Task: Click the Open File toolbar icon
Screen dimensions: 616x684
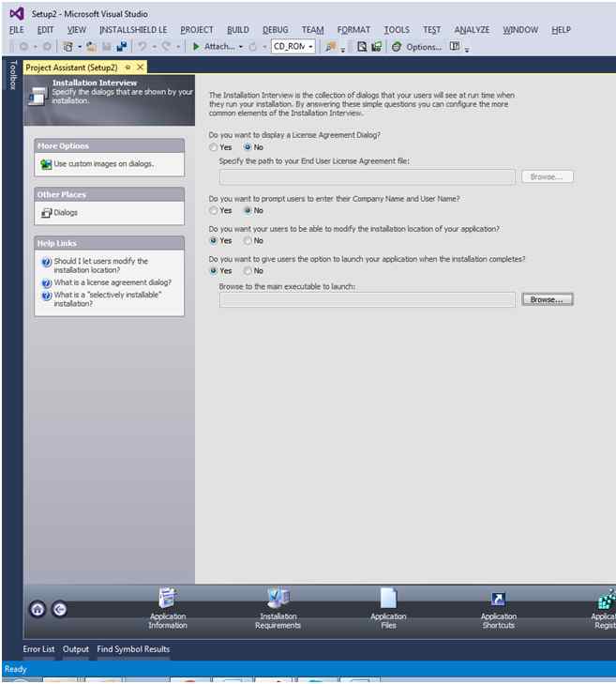Action: point(91,46)
